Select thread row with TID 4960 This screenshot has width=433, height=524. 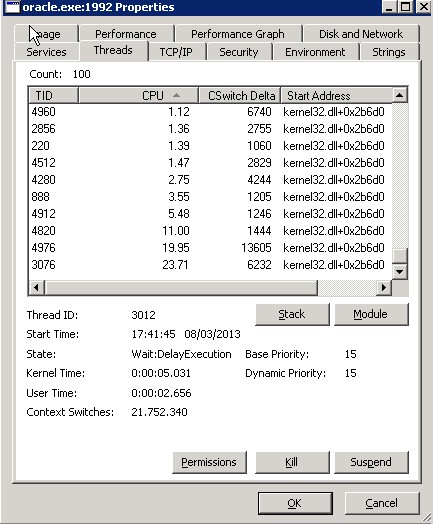pyautogui.click(x=210, y=112)
